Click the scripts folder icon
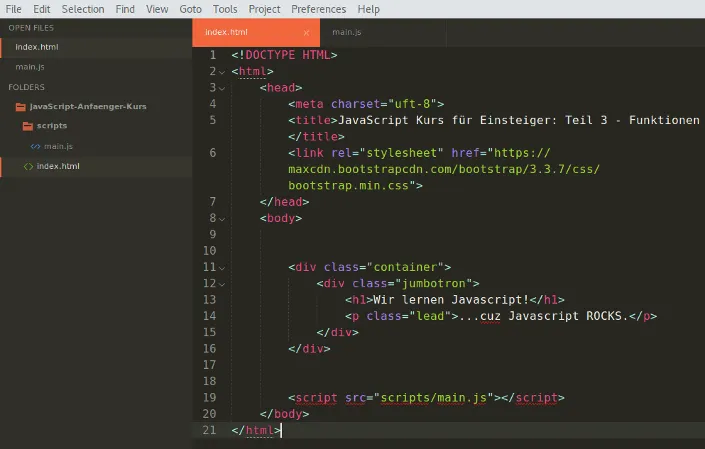Viewport: 705px width, 449px height. [x=28, y=126]
